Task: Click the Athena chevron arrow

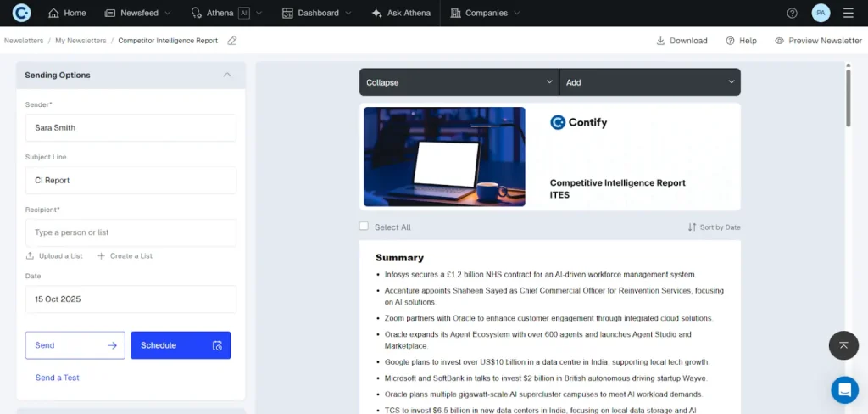Action: point(259,13)
